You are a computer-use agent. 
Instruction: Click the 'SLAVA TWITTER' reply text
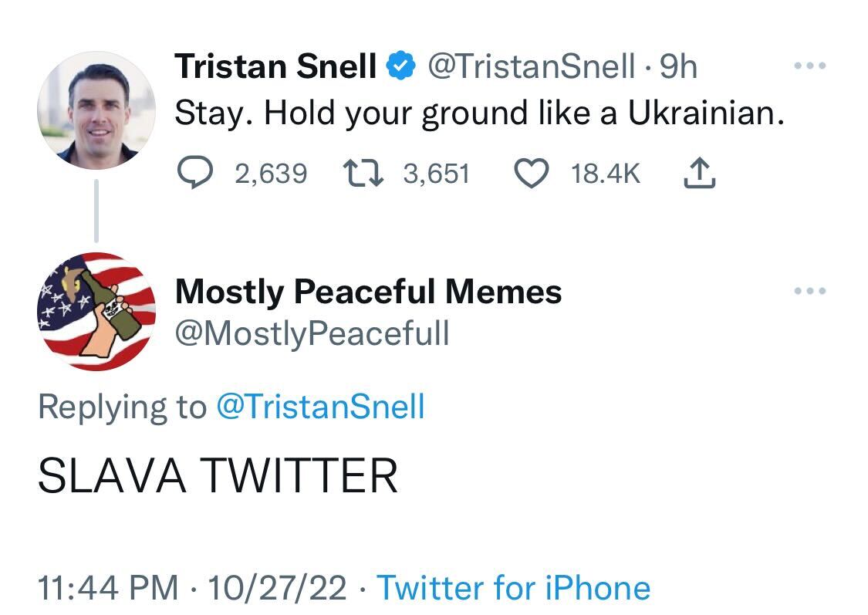tap(218, 475)
